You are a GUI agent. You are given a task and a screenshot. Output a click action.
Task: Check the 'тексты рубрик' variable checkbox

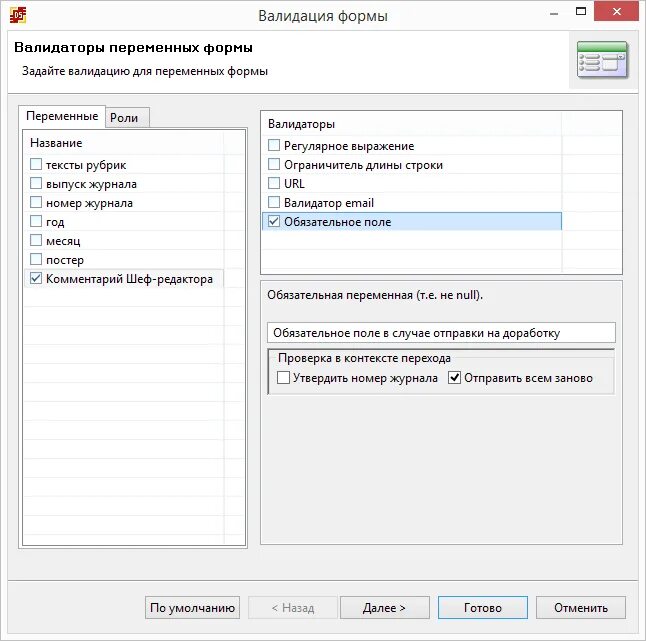point(36,164)
